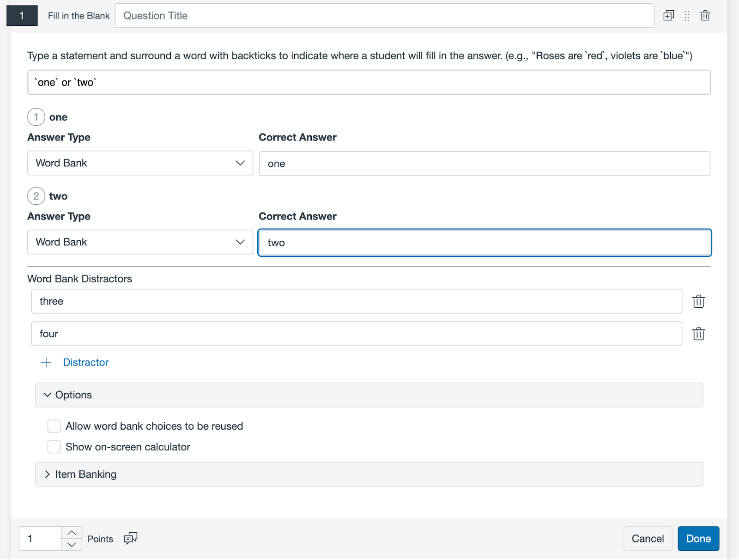Click the Cancel button
The height and width of the screenshot is (560, 739).
[x=648, y=539]
